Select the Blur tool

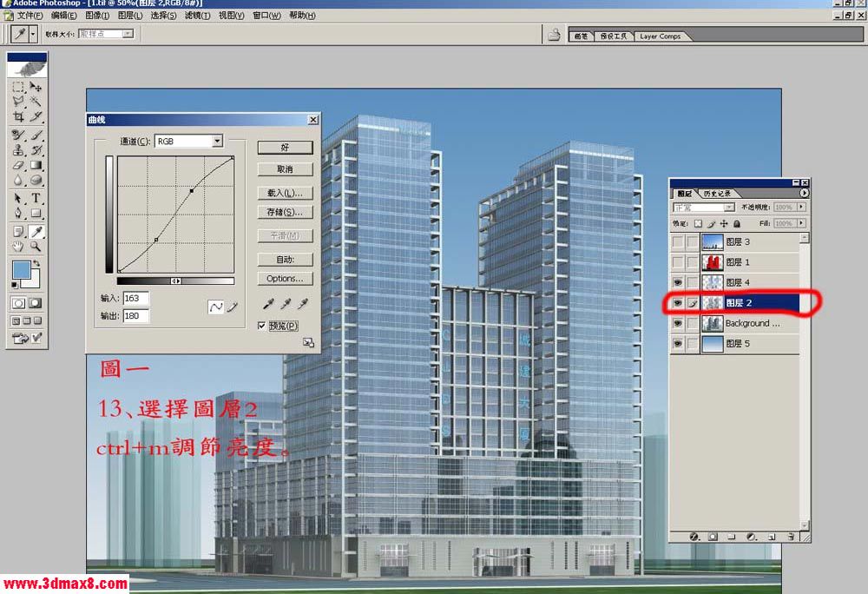click(18, 180)
